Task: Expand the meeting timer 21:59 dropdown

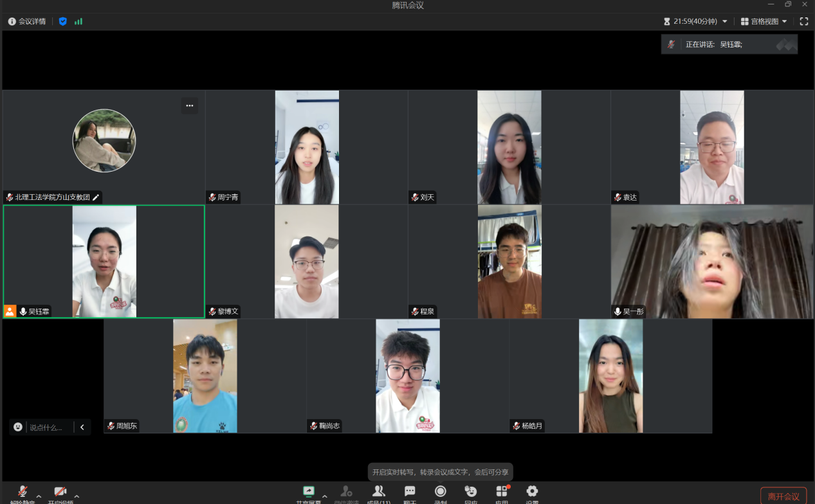Action: pos(725,21)
